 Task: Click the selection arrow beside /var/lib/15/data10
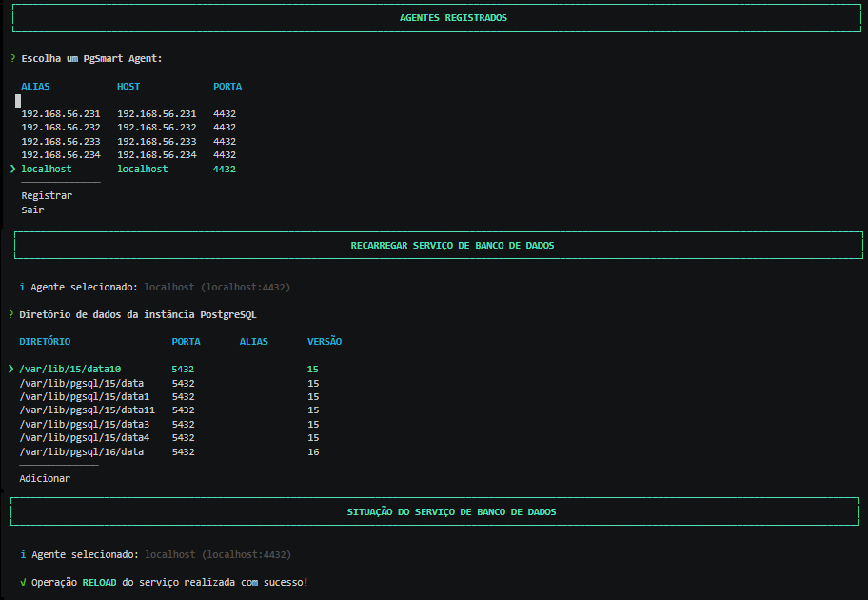(11, 369)
